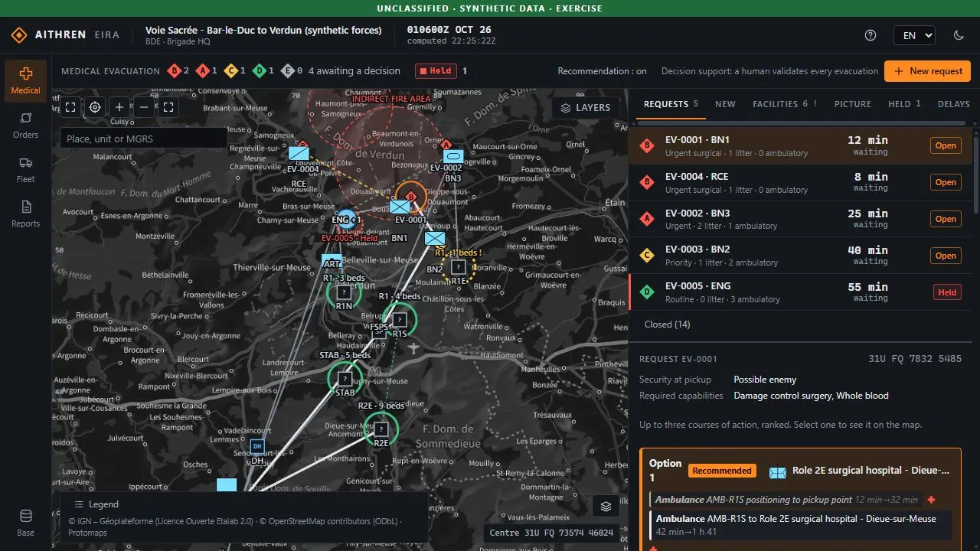
Task: Select the Option 1 Recommended course of action
Action: (800, 500)
